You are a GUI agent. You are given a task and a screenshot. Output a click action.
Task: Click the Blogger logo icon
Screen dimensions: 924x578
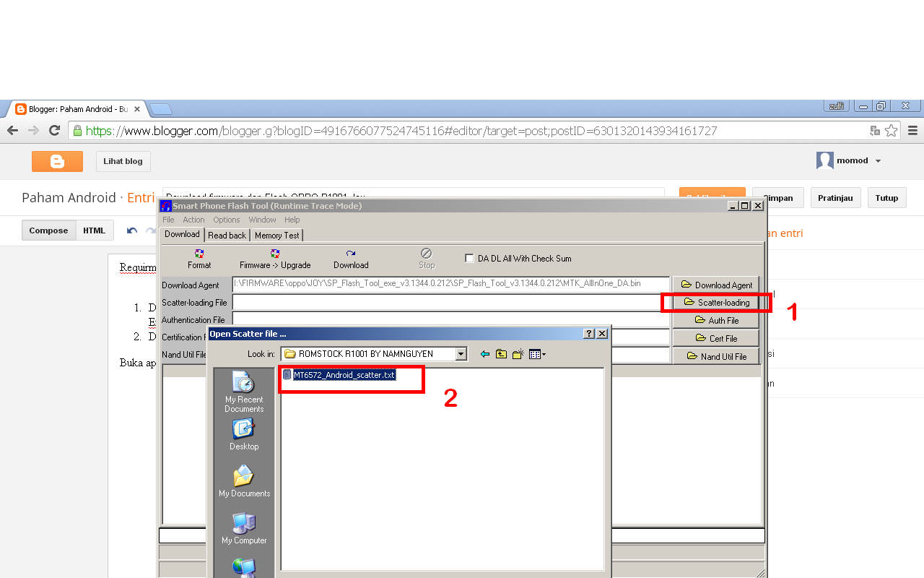57,161
